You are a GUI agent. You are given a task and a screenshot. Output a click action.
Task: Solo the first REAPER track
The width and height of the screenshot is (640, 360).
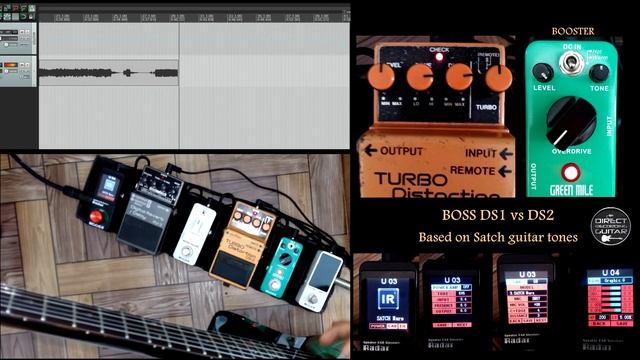point(27,32)
